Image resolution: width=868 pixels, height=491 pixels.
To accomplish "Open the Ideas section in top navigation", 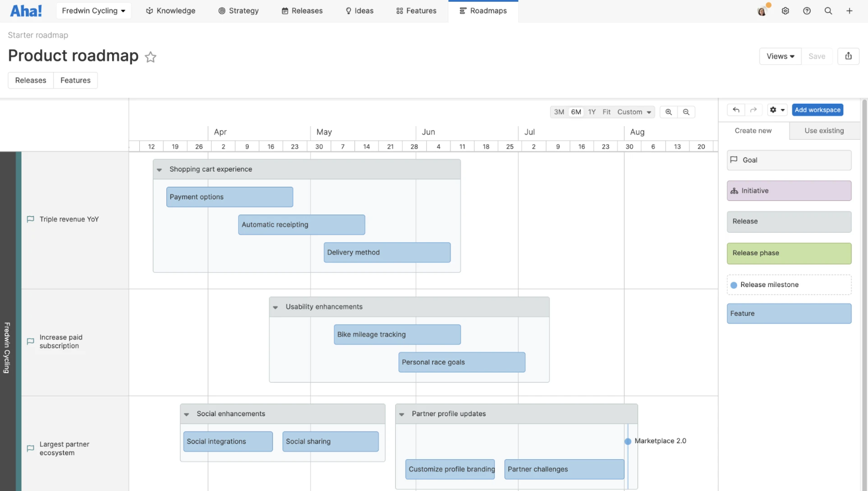I will pos(359,11).
